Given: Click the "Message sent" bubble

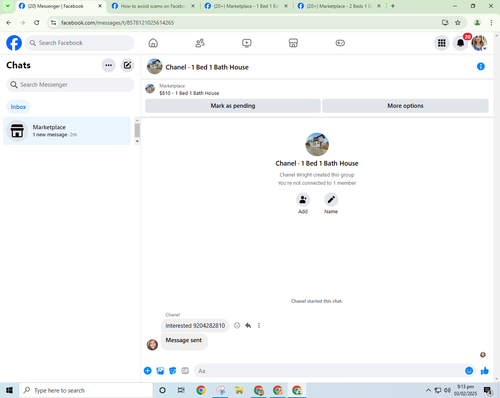Looking at the screenshot, I should point(184,341).
